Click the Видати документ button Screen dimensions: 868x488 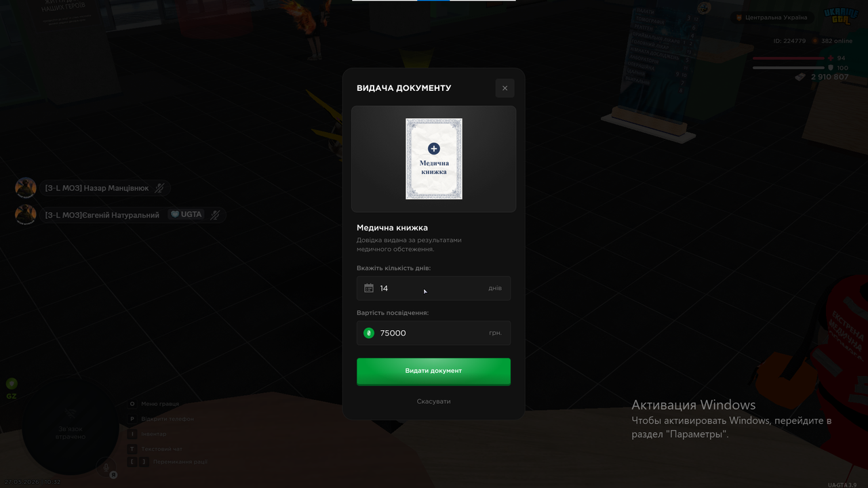(x=433, y=371)
